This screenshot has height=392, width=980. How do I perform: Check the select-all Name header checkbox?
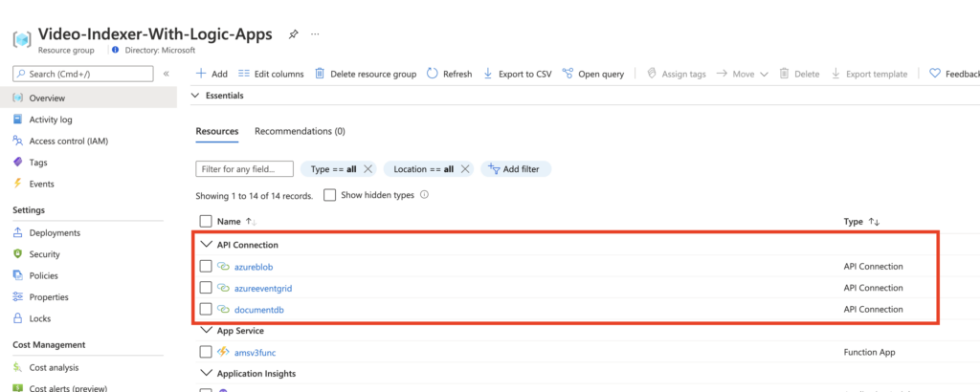(206, 221)
